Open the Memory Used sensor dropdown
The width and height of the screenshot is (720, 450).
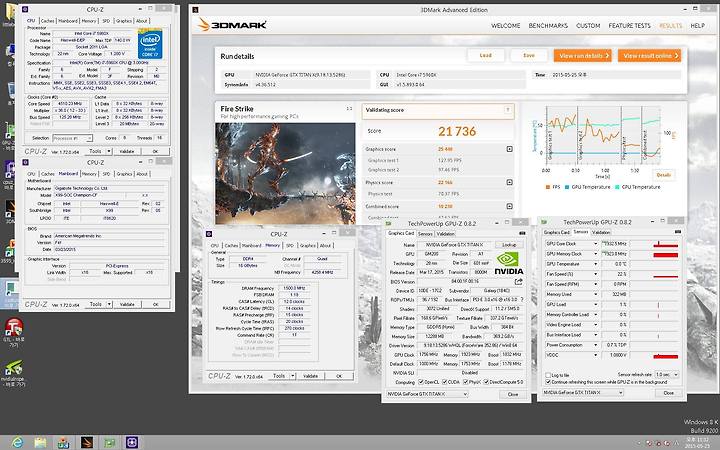(596, 294)
